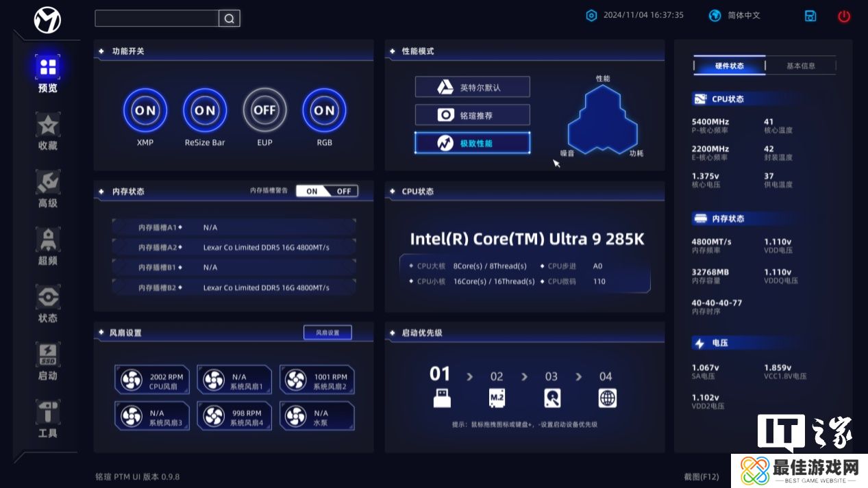868x488 pixels.
Task: Open the 工具 tools sidebar icon
Action: coord(48,413)
